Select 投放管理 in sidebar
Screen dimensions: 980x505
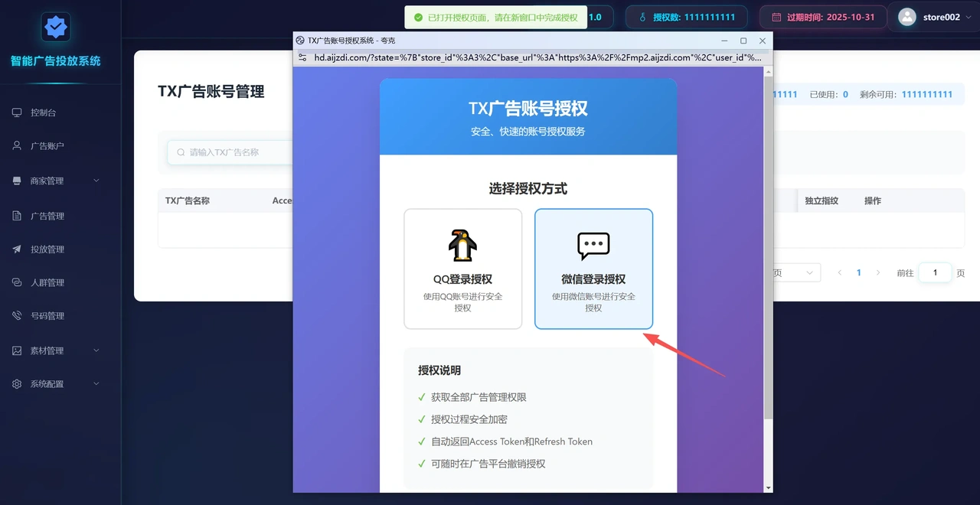point(60,249)
